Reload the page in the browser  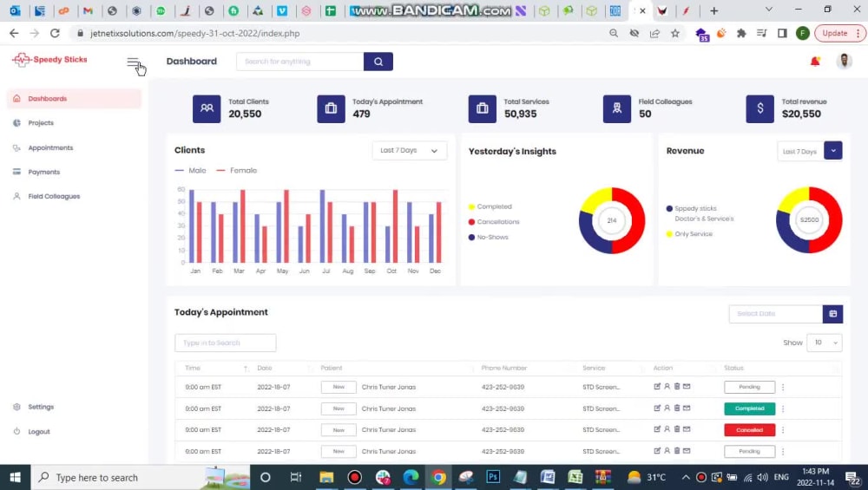tap(55, 33)
